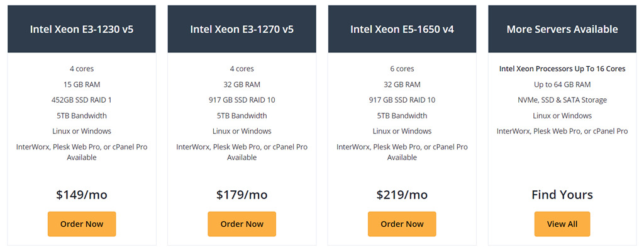Click the Find Yours heading
Screen dimensions: 644x252
(562, 194)
